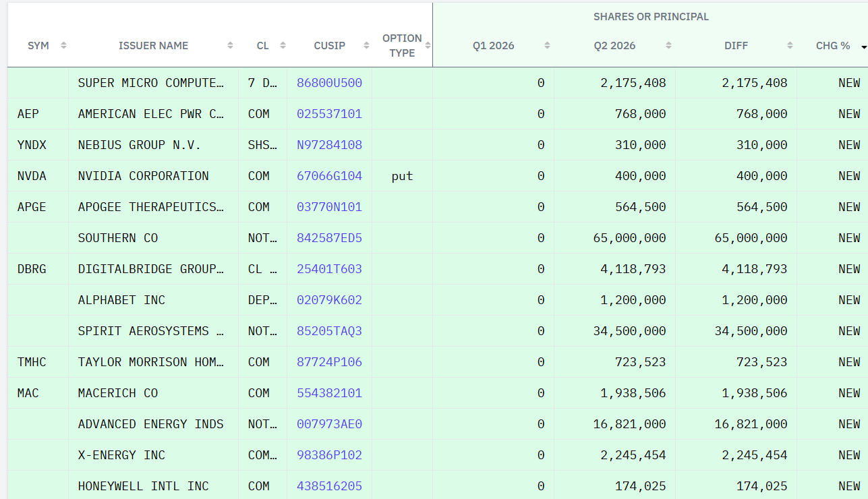Image resolution: width=868 pixels, height=499 pixels.
Task: Sort by Q1 2026 sort arrows
Action: (x=547, y=46)
